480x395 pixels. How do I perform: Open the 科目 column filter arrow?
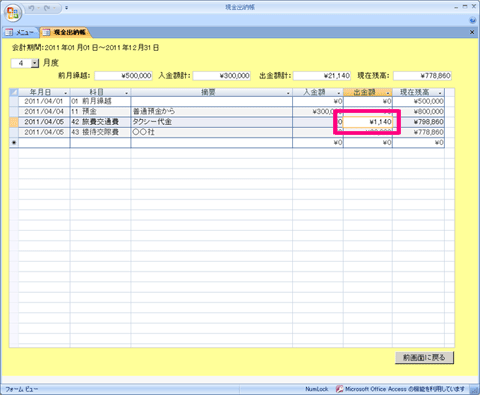click(x=126, y=93)
